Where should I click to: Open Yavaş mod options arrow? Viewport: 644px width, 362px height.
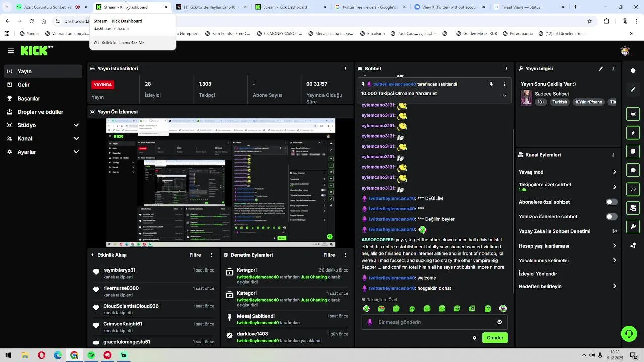[x=614, y=172]
